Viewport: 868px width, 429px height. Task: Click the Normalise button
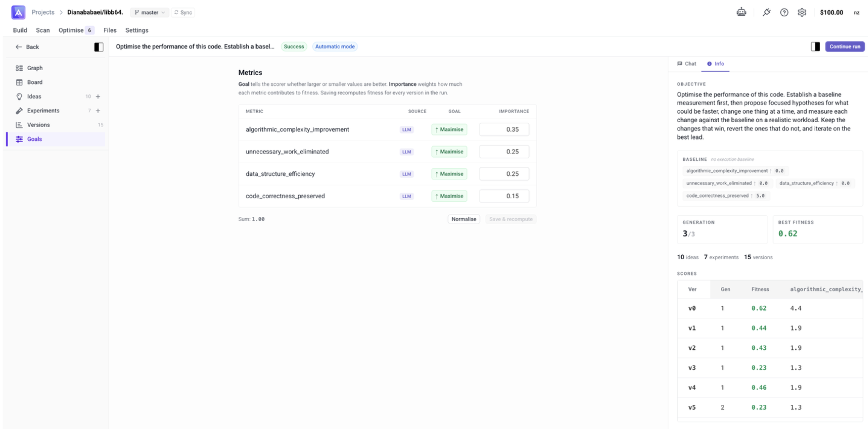(464, 219)
